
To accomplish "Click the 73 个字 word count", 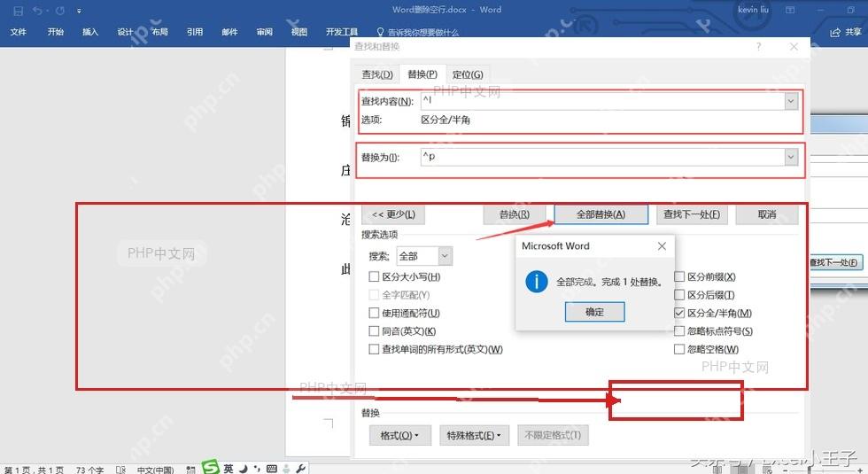I will (x=90, y=470).
